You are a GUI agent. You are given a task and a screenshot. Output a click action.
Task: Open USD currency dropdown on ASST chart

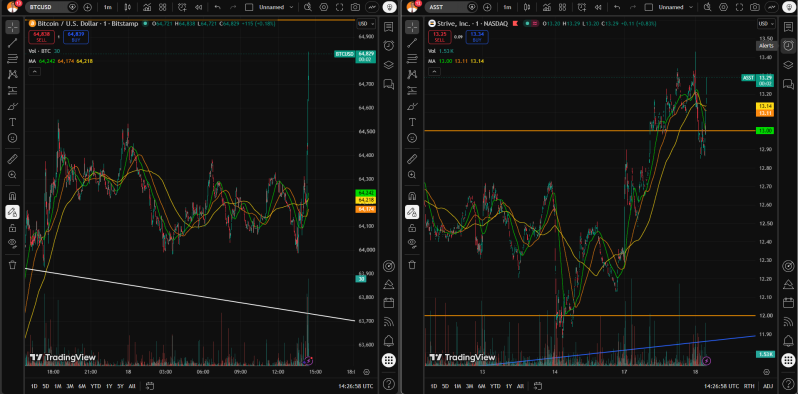766,24
